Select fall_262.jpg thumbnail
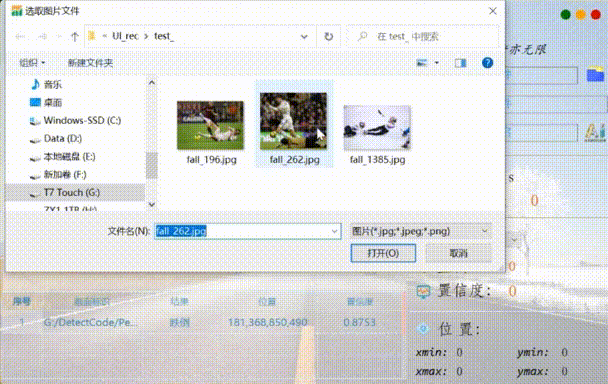Viewport: 608px width, 384px height. coord(293,121)
